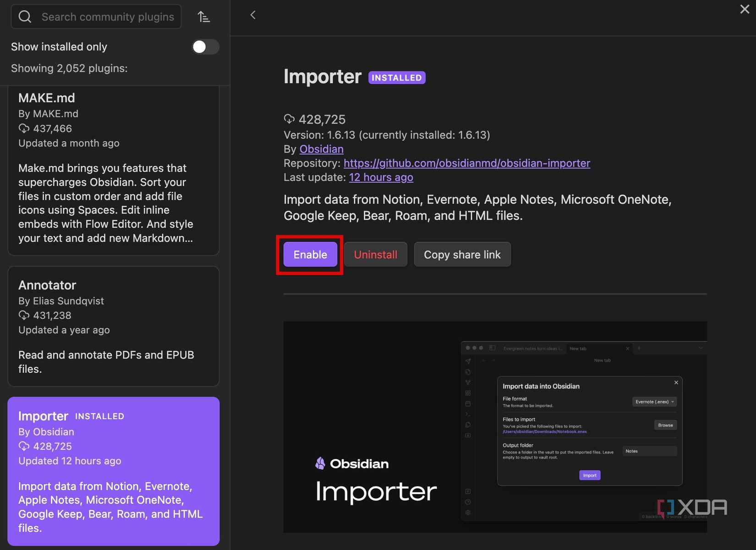Select the Importer plugin card
Image resolution: width=756 pixels, height=550 pixels.
point(114,471)
